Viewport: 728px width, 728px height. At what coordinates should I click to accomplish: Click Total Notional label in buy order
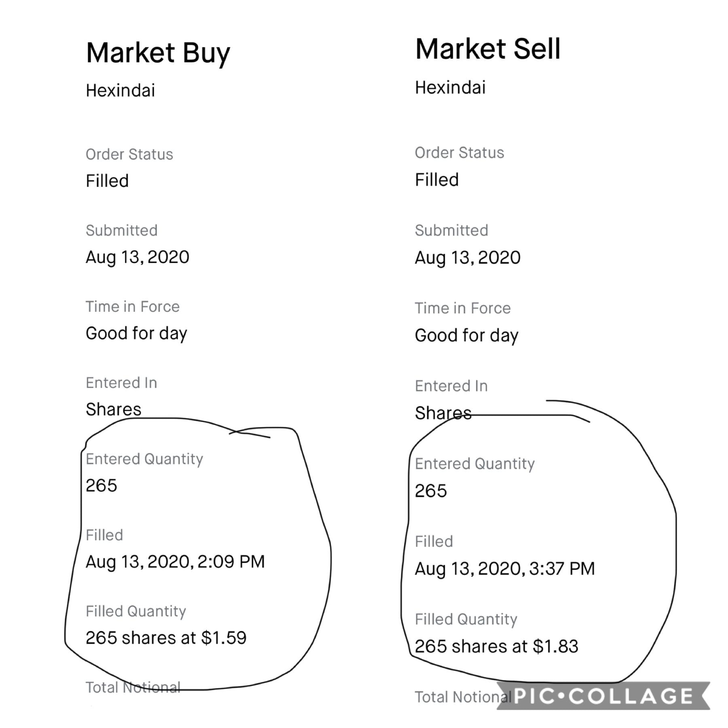tap(133, 687)
